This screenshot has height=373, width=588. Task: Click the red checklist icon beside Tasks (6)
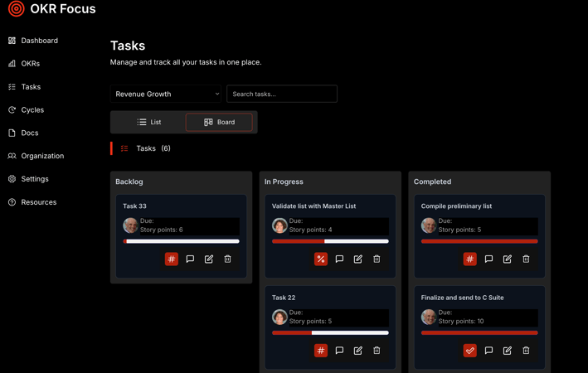(124, 148)
